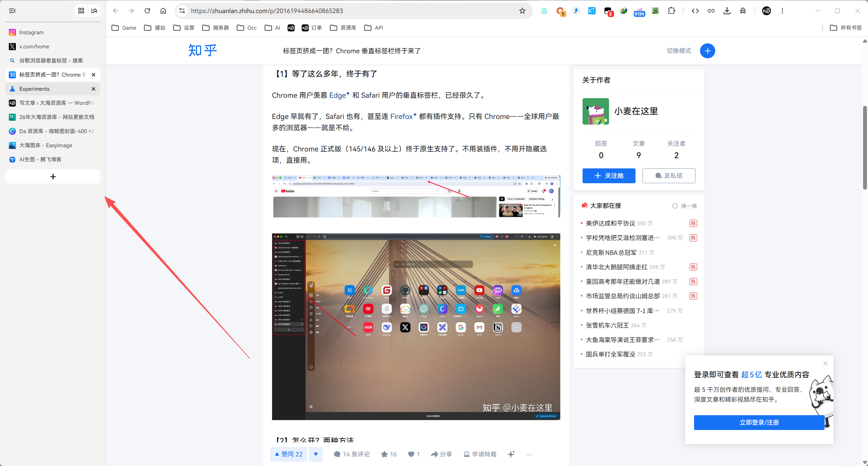This screenshot has height=466, width=868.
Task: Open the 服务器 bookmark folder
Action: tap(216, 28)
